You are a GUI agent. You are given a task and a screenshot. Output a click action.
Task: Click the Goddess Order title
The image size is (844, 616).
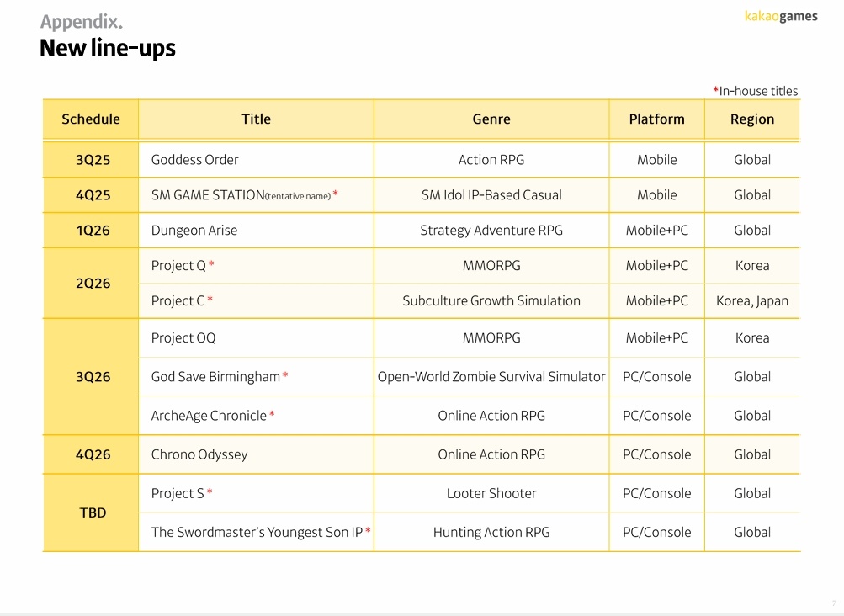click(195, 160)
